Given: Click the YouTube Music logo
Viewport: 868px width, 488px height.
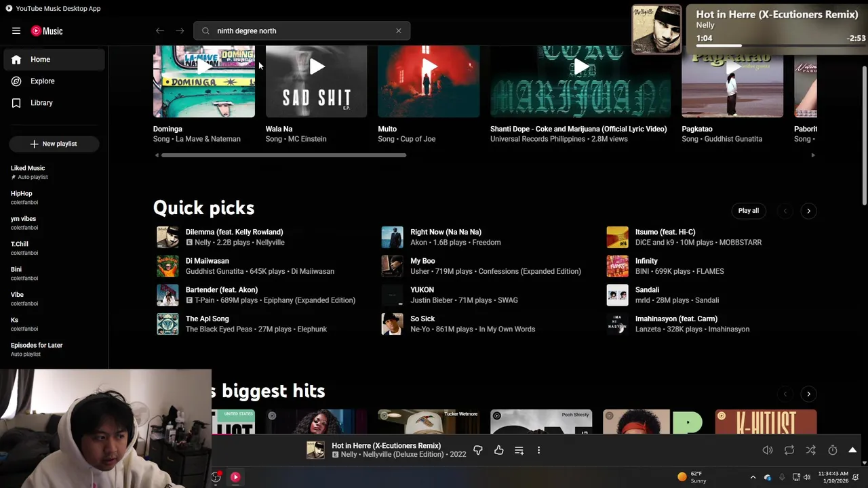Looking at the screenshot, I should (47, 30).
